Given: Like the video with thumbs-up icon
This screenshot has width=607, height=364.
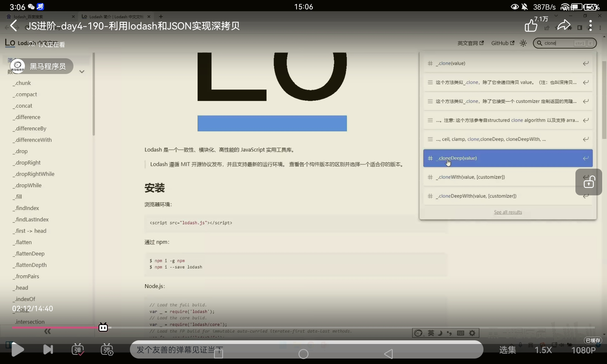Looking at the screenshot, I should 531,25.
